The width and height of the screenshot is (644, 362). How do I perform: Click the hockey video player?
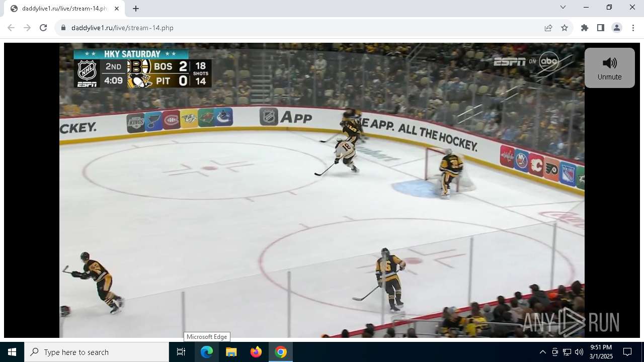click(x=322, y=190)
